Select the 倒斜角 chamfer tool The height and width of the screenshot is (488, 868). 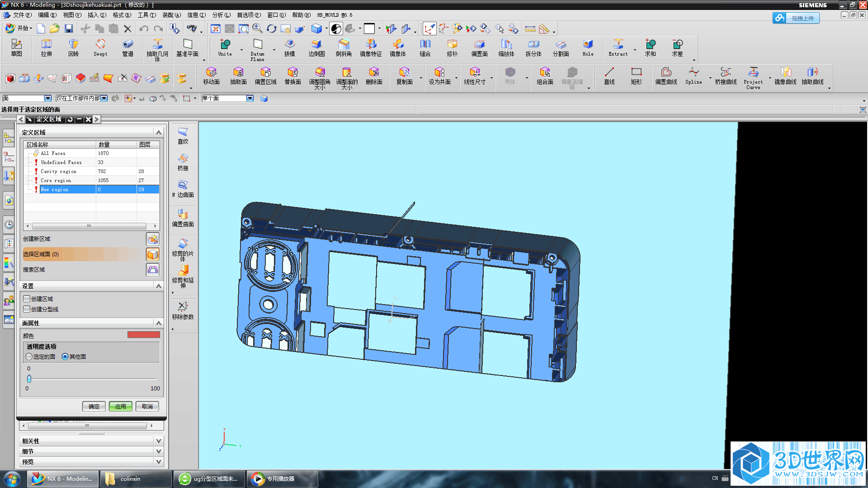click(344, 47)
